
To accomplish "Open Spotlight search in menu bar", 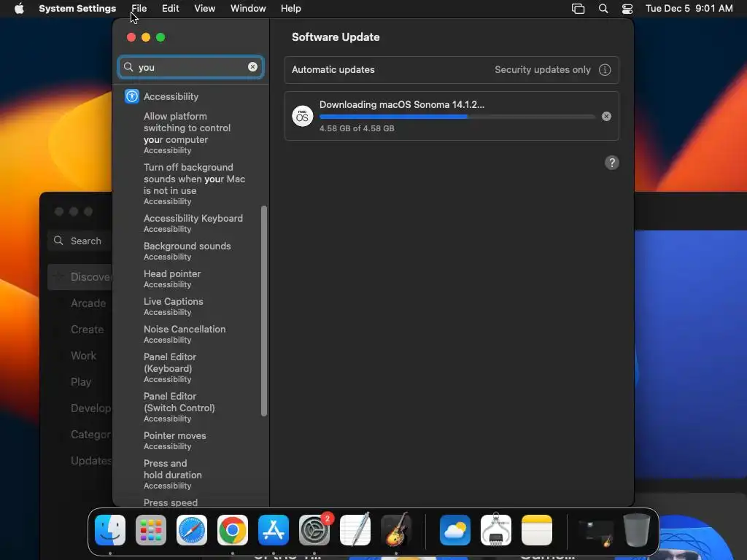I will (x=603, y=9).
